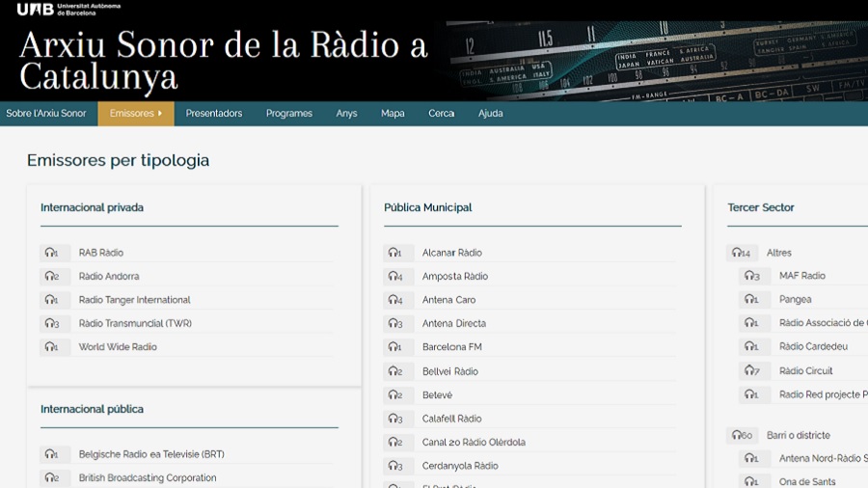The height and width of the screenshot is (488, 868).
Task: Open Betevé station link
Action: [437, 395]
